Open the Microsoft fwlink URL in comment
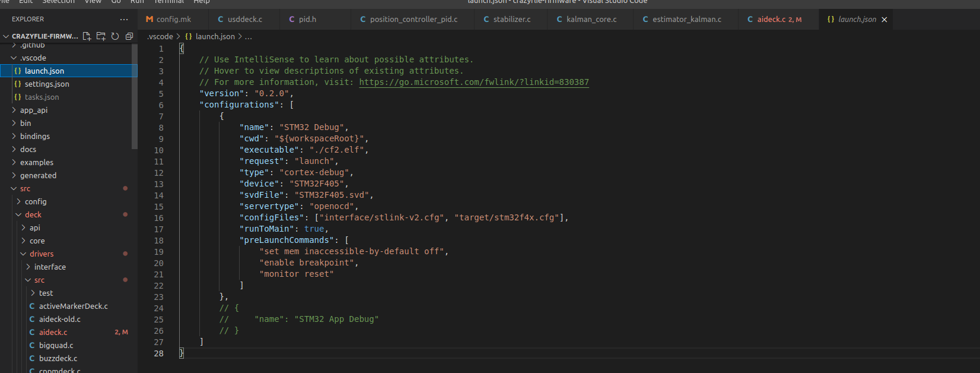980x373 pixels. click(473, 82)
